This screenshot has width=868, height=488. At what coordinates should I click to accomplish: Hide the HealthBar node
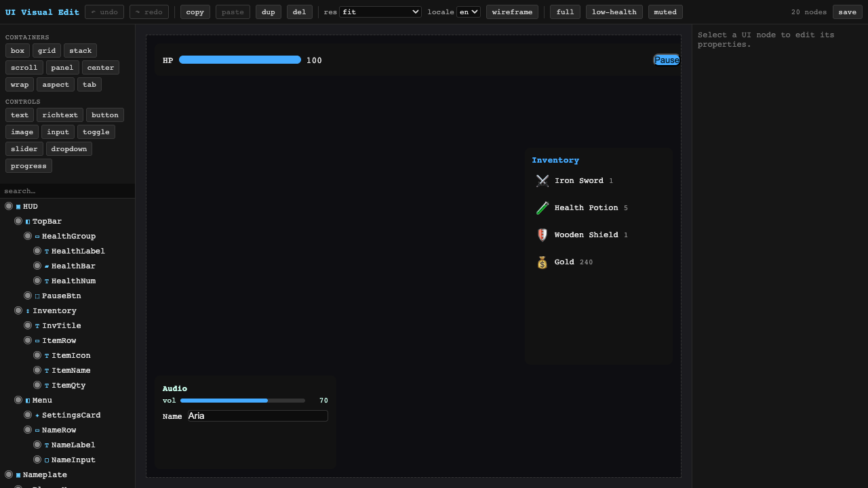click(37, 266)
